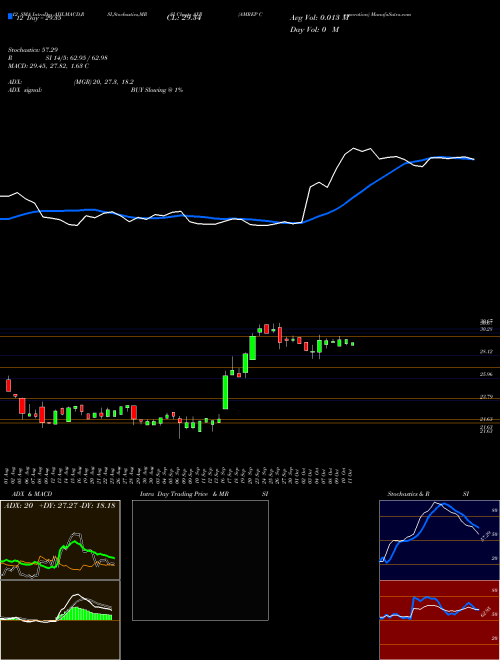Click the '12 Day' moving average label

tap(38, 19)
